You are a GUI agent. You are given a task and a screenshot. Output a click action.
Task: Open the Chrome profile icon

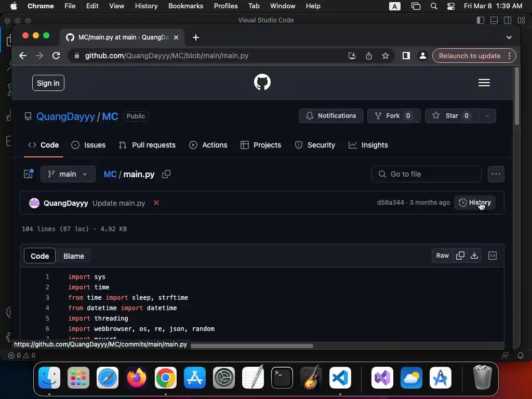point(422,56)
